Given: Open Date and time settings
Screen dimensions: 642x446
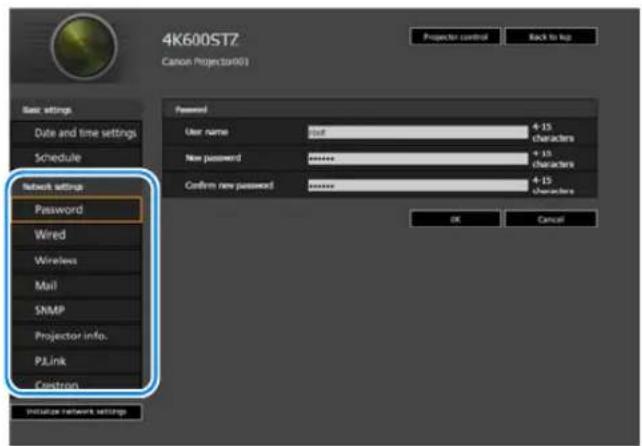Looking at the screenshot, I should [x=77, y=133].
